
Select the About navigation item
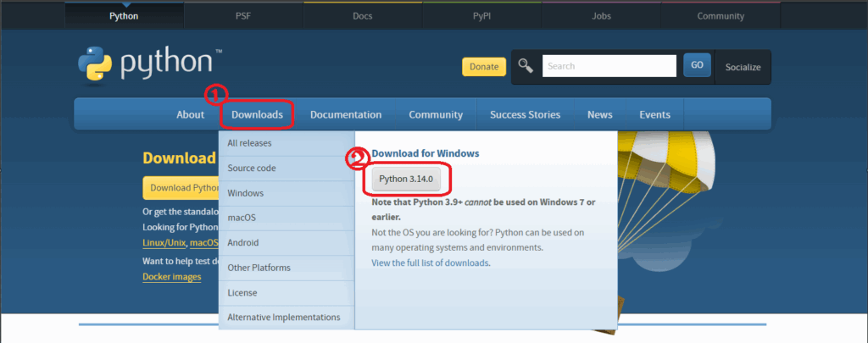tap(190, 114)
